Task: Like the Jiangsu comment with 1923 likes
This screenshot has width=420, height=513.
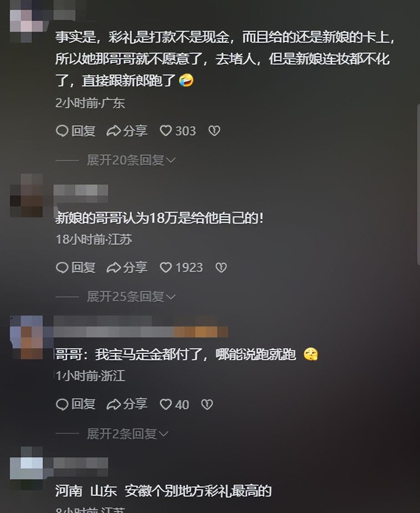Action: [181, 267]
